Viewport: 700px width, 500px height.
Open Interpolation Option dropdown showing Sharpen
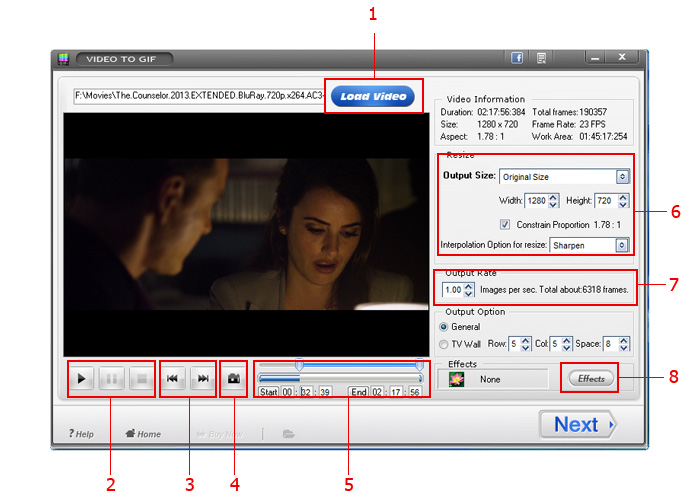[x=622, y=245]
